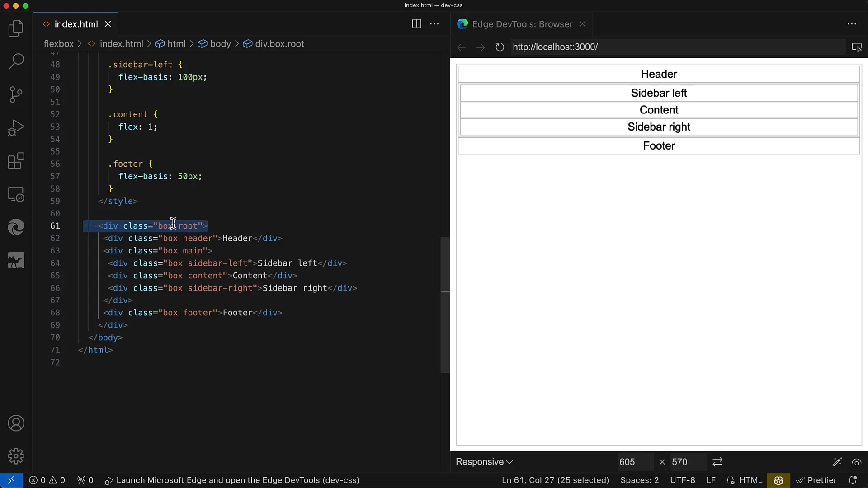Open the Manage settings gear
This screenshot has height=488, width=868.
pyautogui.click(x=16, y=456)
